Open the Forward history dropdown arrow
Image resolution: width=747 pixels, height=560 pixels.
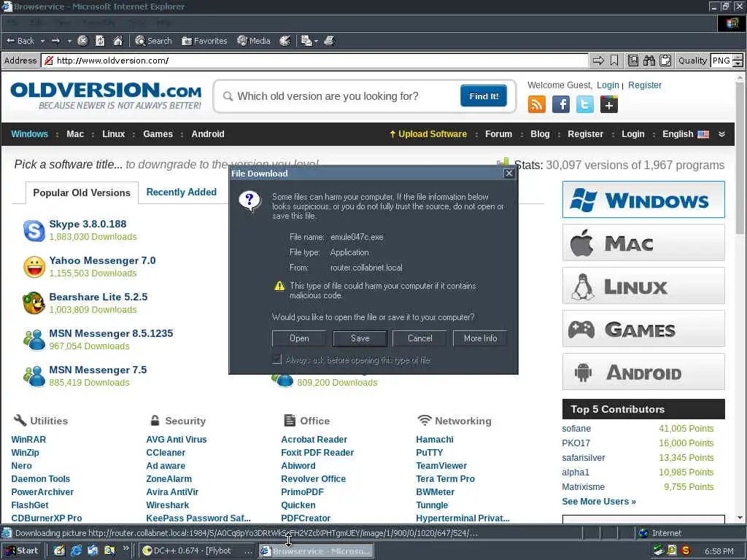[69, 42]
